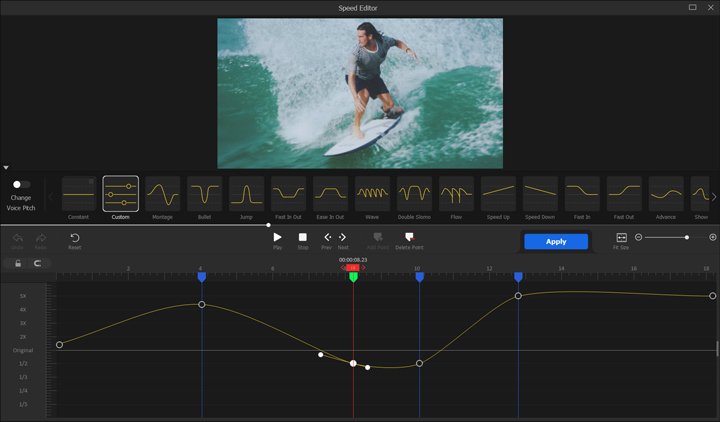Viewport: 720px width, 422px height.
Task: Click the timeline zoom slider handle
Action: click(687, 237)
